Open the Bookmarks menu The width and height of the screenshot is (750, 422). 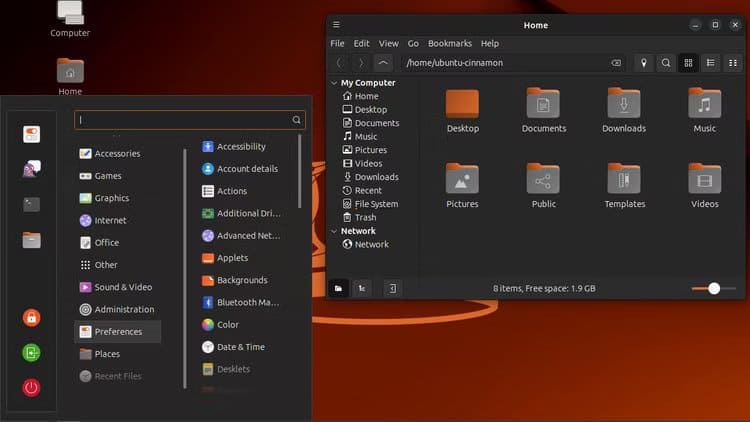tap(449, 44)
